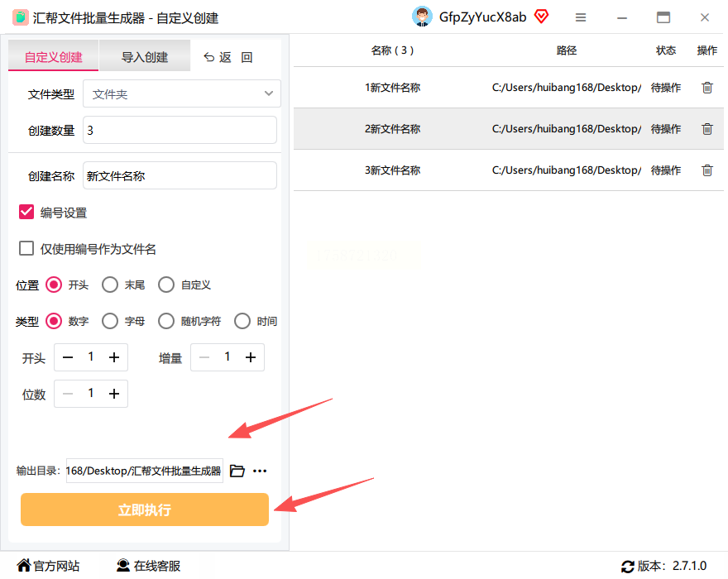Click the red VIP diamond badge
728x579 pixels.
(x=541, y=17)
